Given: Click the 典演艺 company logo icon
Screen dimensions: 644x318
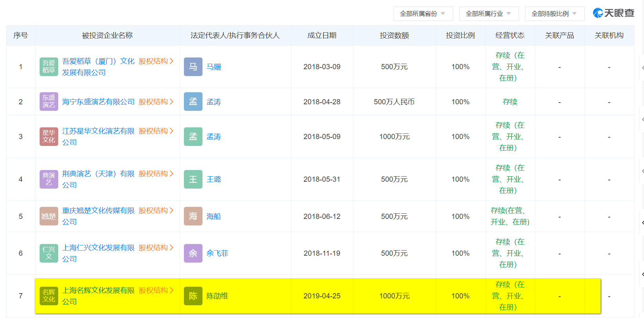Looking at the screenshot, I should 49,179.
